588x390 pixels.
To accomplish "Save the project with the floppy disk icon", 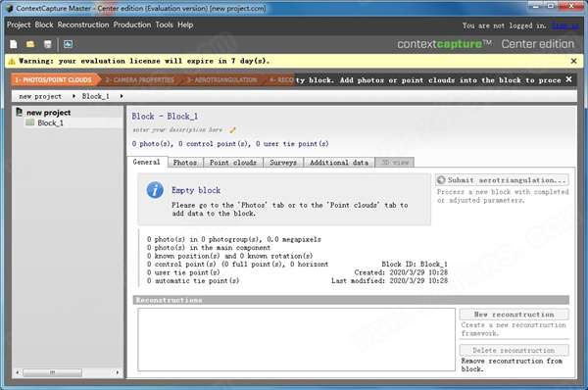I will click(47, 44).
